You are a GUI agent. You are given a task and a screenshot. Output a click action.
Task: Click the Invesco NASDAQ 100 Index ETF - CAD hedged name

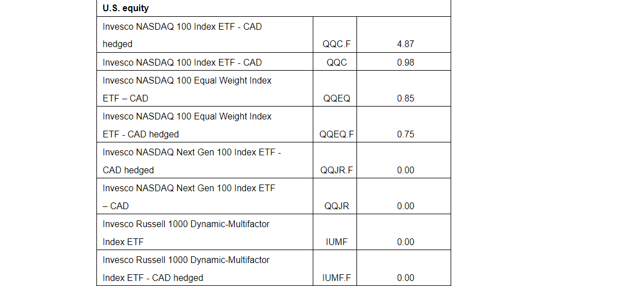182,35
